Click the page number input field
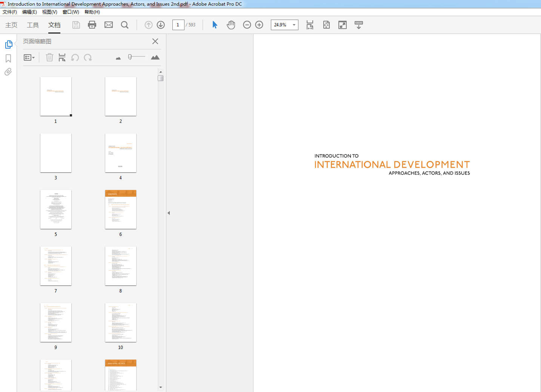This screenshot has width=541, height=392. click(178, 25)
